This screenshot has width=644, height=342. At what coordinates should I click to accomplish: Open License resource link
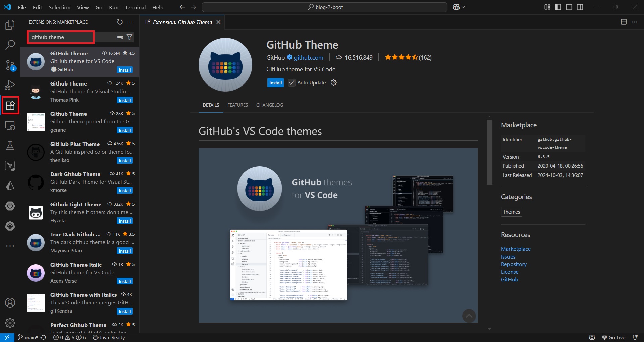pos(510,272)
